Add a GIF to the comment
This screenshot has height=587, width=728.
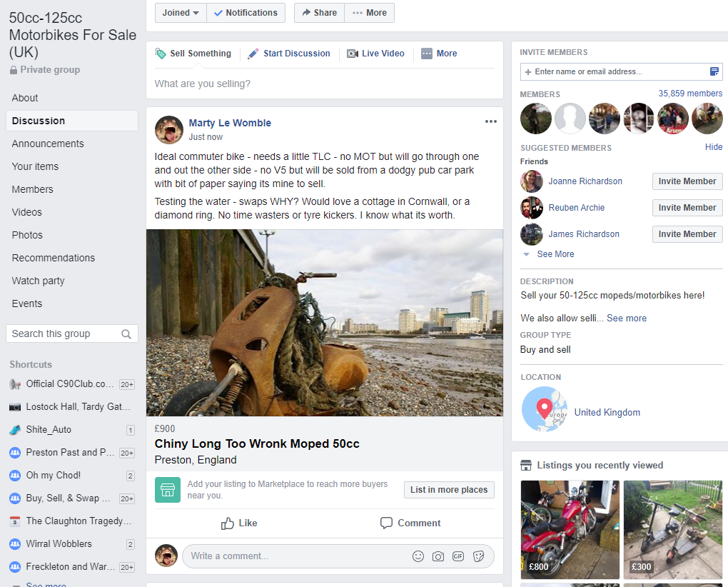pos(458,556)
